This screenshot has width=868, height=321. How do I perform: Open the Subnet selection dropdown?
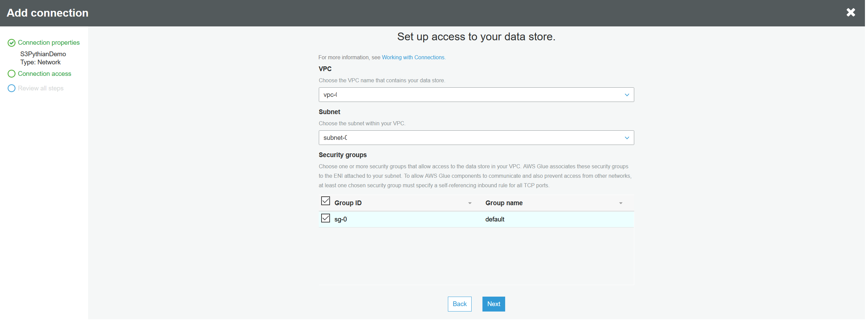474,138
